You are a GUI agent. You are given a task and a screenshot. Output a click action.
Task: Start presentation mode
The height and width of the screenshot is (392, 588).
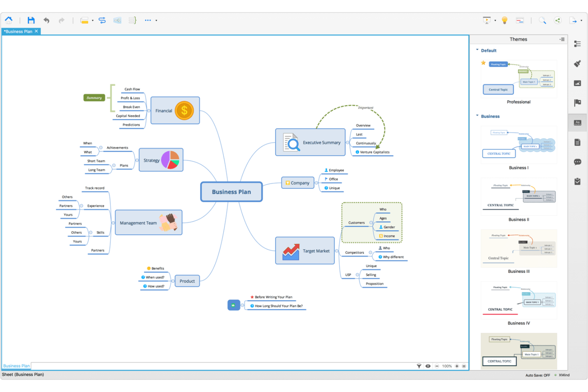pyautogui.click(x=487, y=20)
